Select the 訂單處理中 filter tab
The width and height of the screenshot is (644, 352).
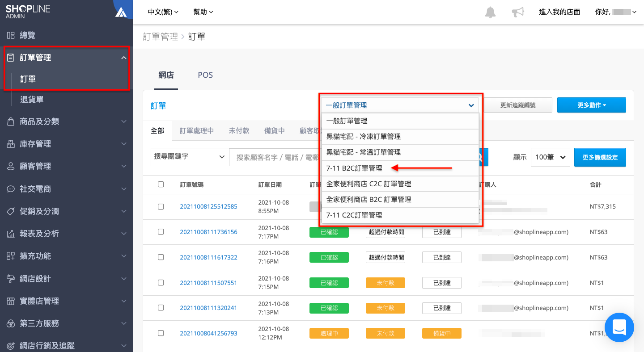pos(197,131)
